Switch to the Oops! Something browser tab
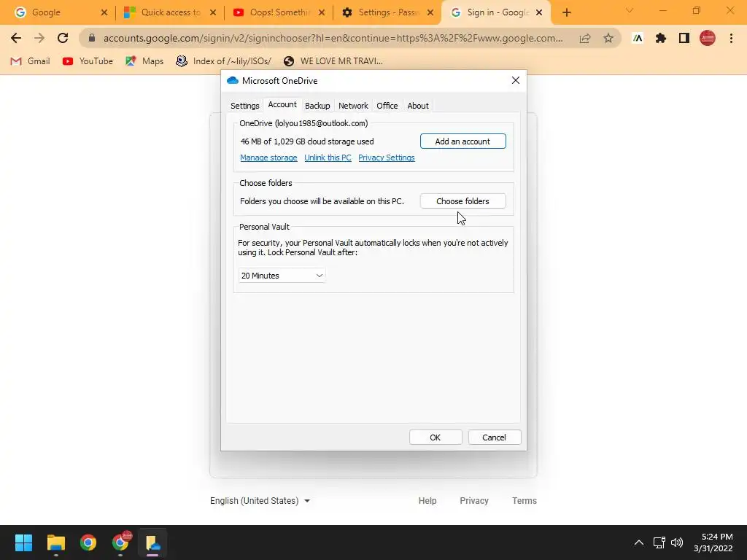This screenshot has width=747, height=560. [277, 13]
